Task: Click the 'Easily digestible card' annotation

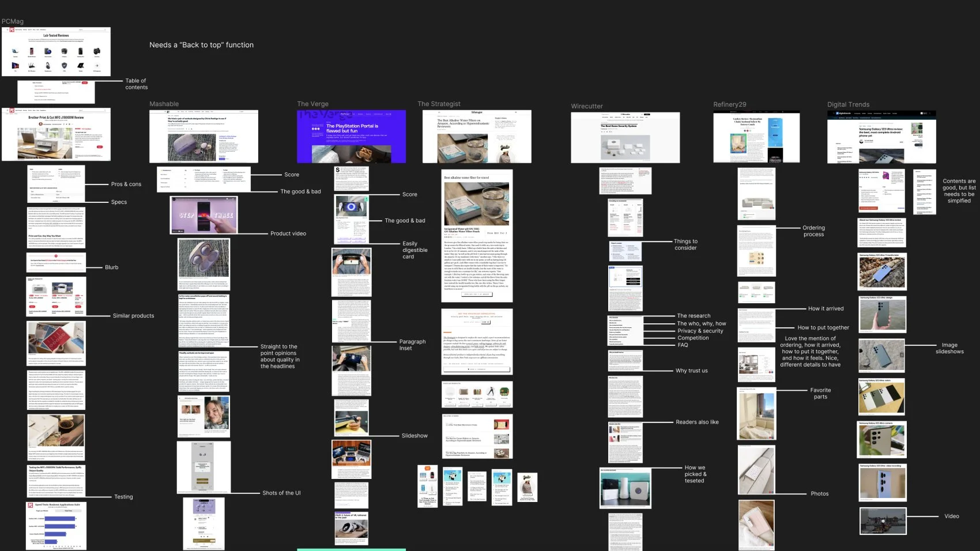Action: pyautogui.click(x=415, y=250)
